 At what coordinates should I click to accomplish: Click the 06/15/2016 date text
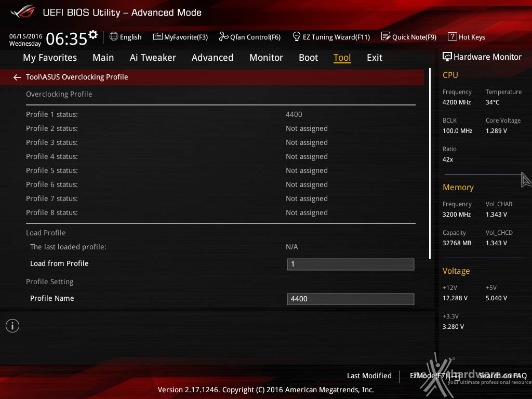(x=26, y=36)
